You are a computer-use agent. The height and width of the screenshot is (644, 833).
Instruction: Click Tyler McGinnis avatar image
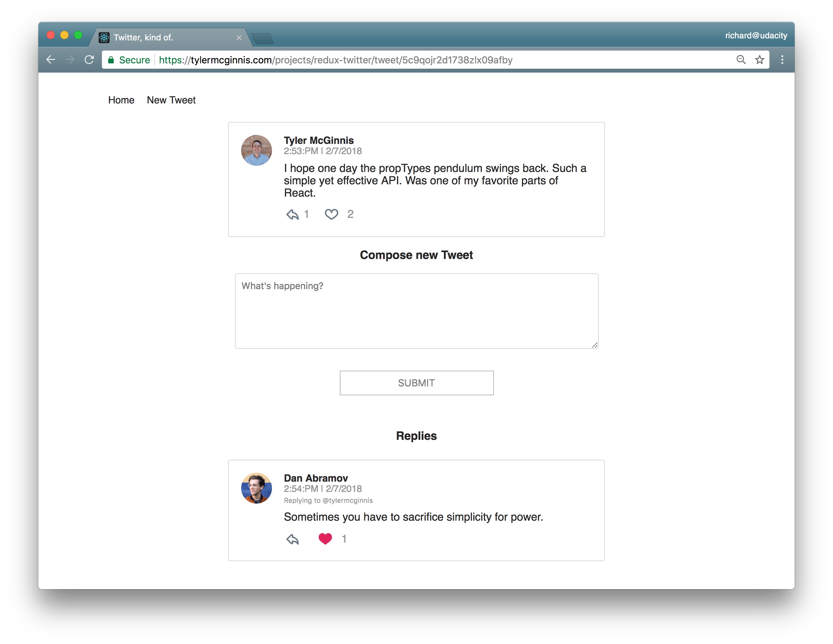coord(256,150)
